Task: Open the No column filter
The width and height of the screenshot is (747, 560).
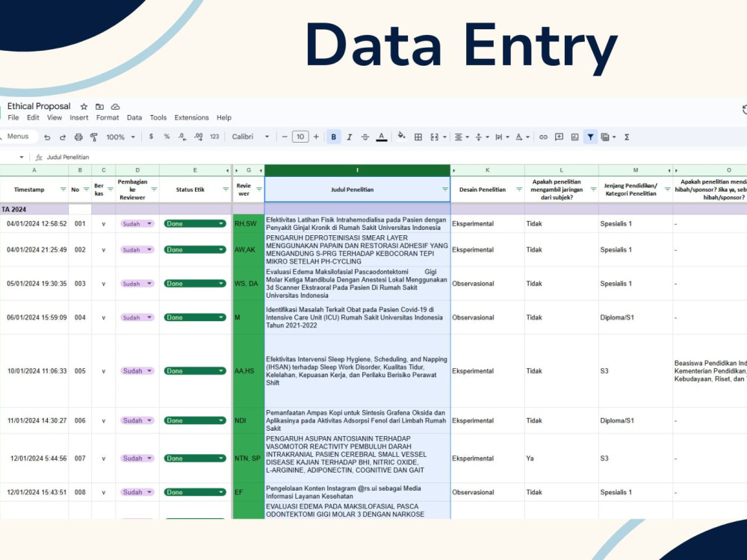Action: pyautogui.click(x=86, y=190)
